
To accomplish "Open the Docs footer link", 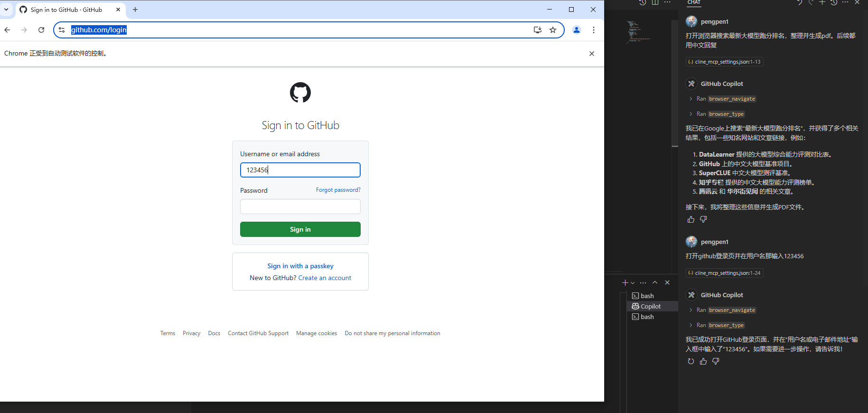I will point(214,333).
